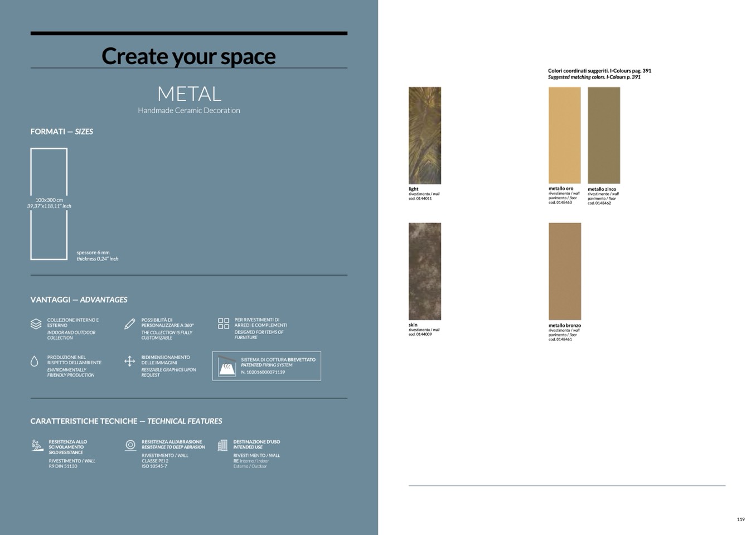
Task: Click the circular deep abrasion resistance icon
Action: pos(130,445)
